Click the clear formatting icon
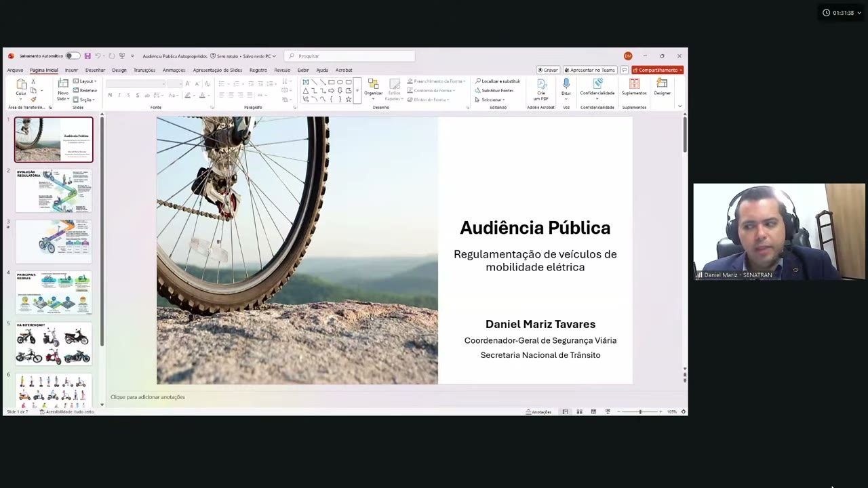The image size is (868, 488). (x=207, y=83)
